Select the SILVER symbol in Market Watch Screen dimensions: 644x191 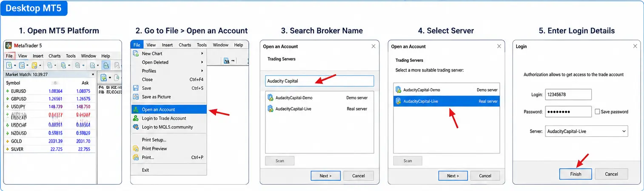click(x=17, y=149)
